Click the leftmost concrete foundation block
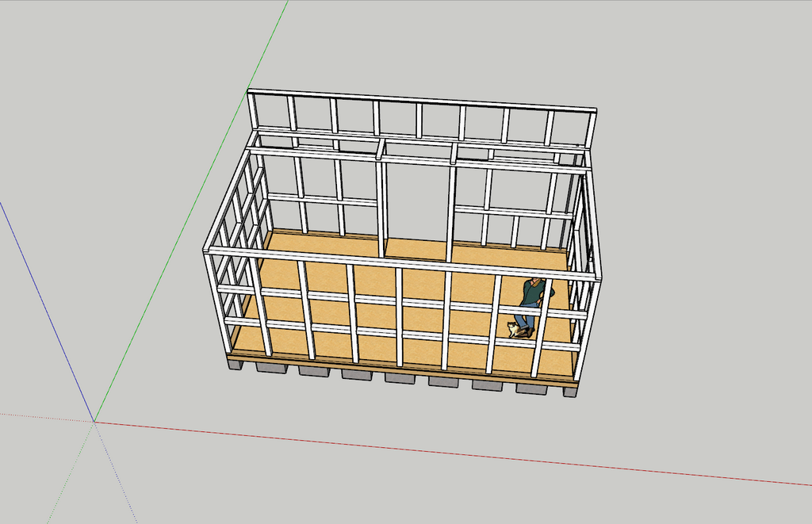The image size is (812, 524). point(235,365)
